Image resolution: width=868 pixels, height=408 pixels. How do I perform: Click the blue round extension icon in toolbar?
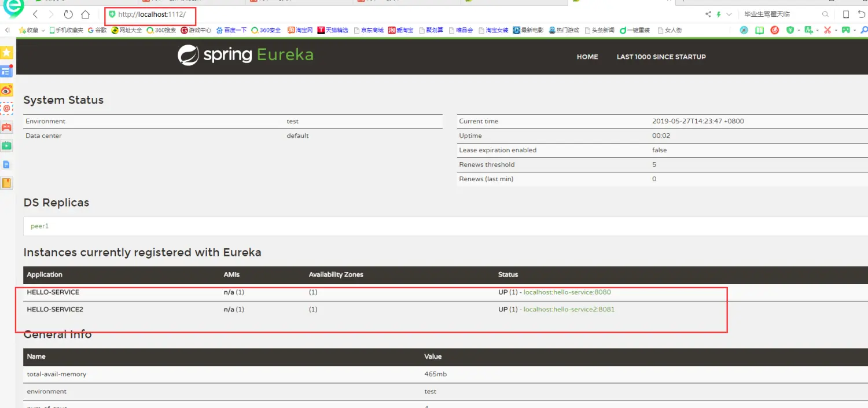(x=744, y=30)
